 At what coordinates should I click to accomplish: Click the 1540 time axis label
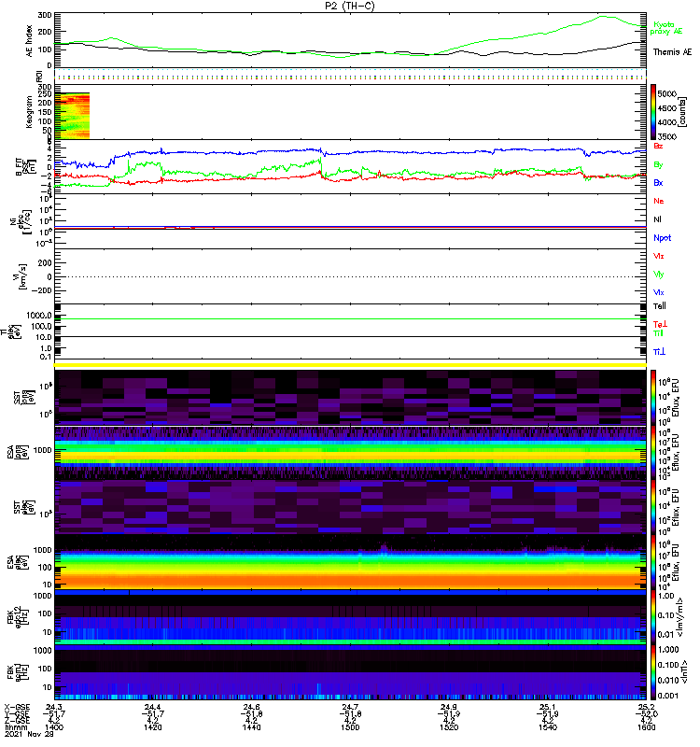tap(548, 727)
